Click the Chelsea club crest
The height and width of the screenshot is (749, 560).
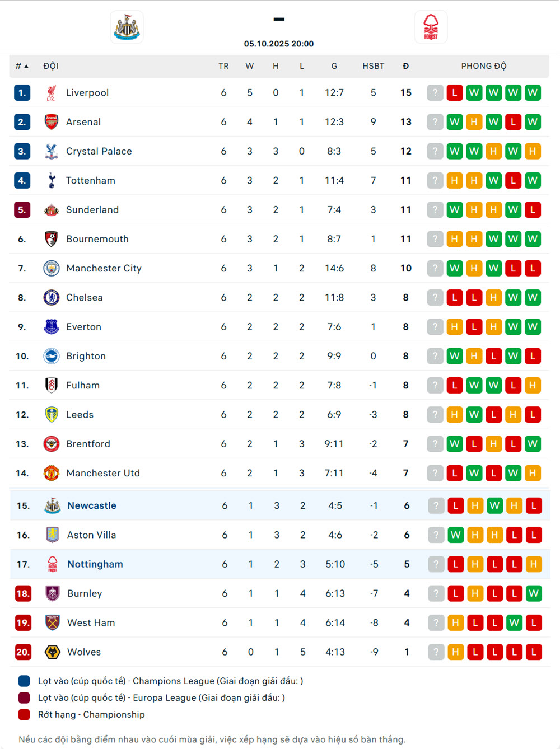pos(52,297)
